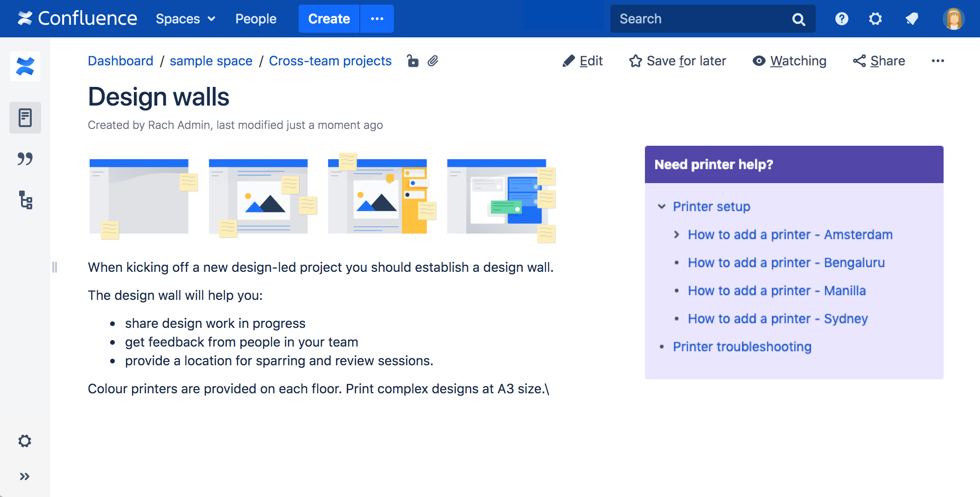Open How to add a printer - Amsterdam
Viewport: 980px width, 497px height.
click(790, 234)
